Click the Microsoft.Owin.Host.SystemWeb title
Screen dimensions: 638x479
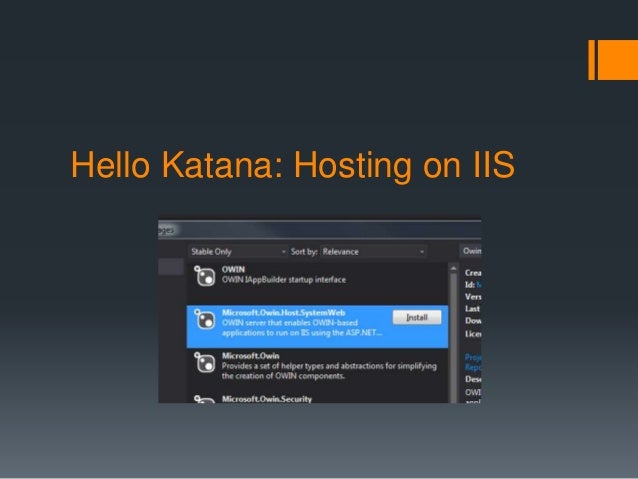click(284, 313)
